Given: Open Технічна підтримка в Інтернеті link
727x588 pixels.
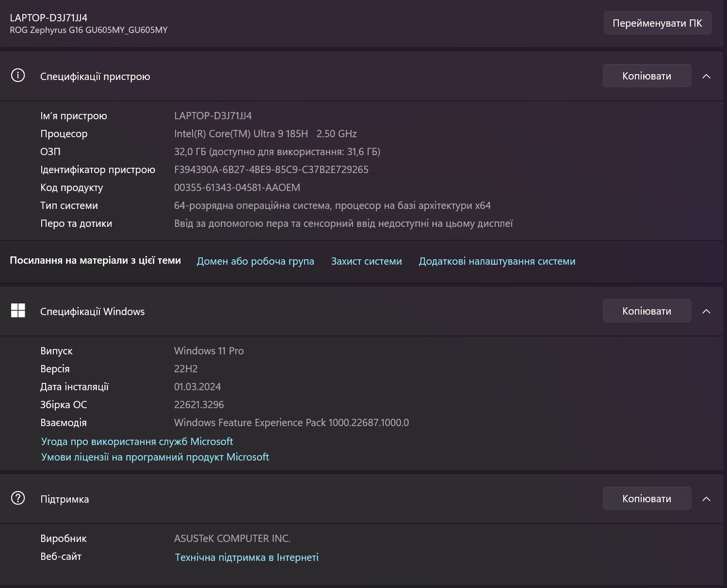Looking at the screenshot, I should [x=246, y=557].
